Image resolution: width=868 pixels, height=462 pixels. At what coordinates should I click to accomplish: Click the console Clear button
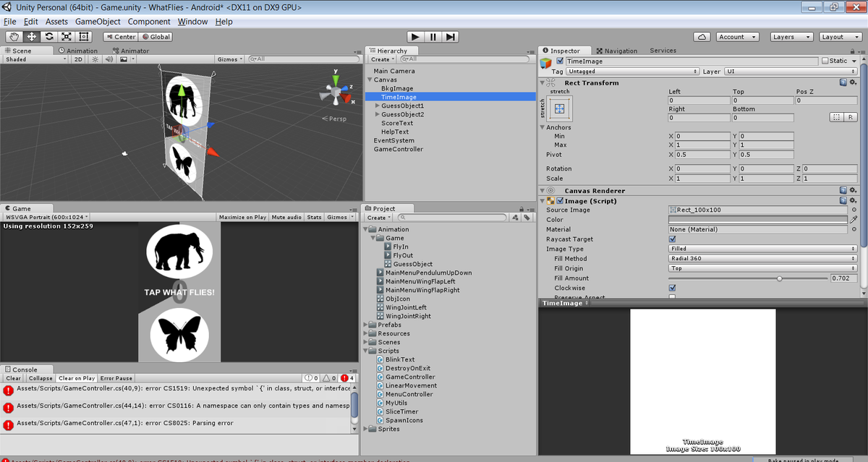click(x=14, y=378)
